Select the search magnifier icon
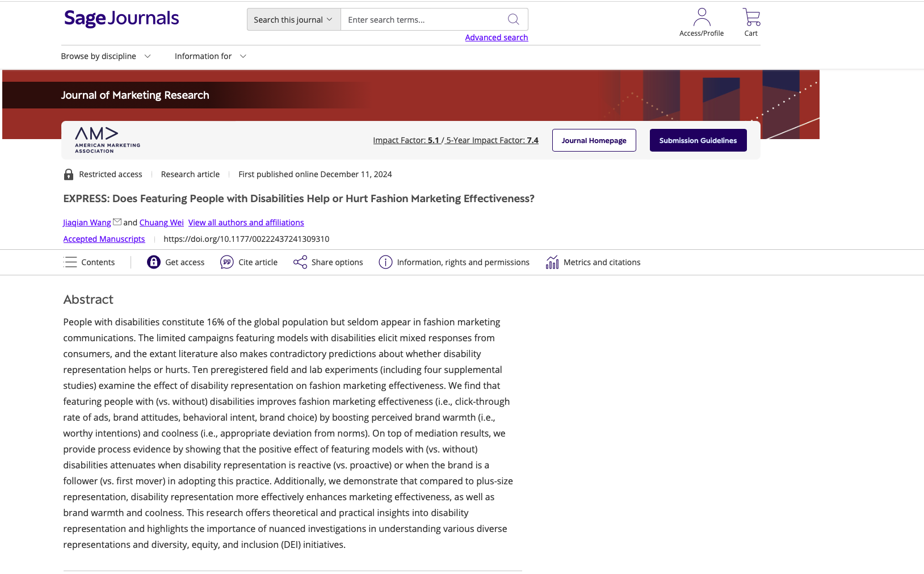Screen dimensions: 924x574 coord(513,19)
